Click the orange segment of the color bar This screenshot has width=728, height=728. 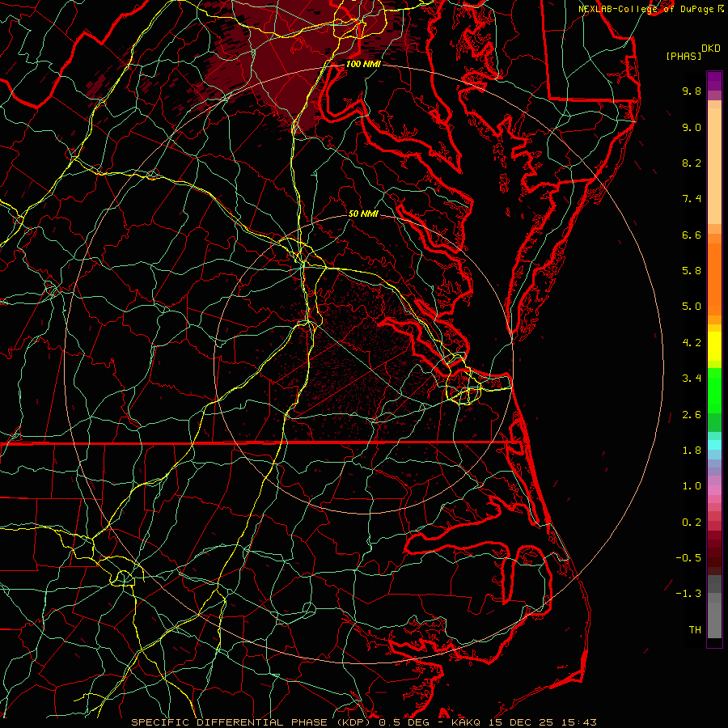pyautogui.click(x=714, y=278)
